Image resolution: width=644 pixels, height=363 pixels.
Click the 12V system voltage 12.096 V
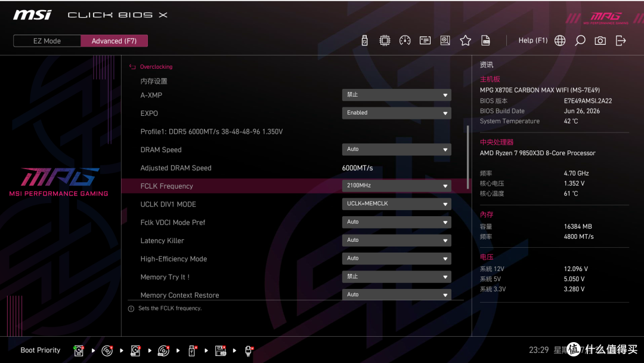[576, 269]
